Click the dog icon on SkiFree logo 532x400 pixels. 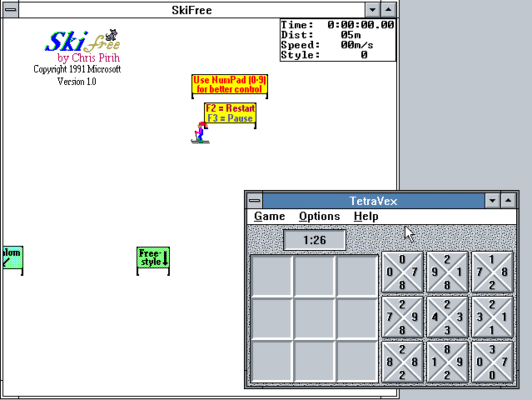coord(112,34)
